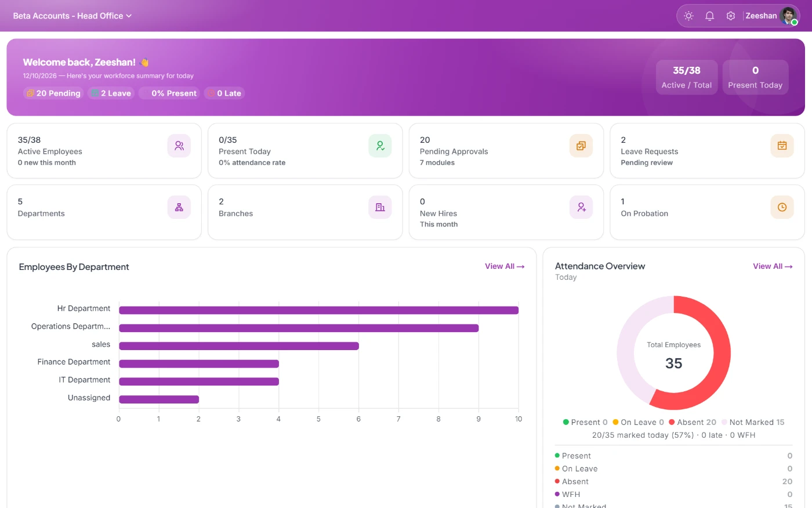Click the 2 Leave badge
This screenshot has height=508, width=812.
coord(111,93)
